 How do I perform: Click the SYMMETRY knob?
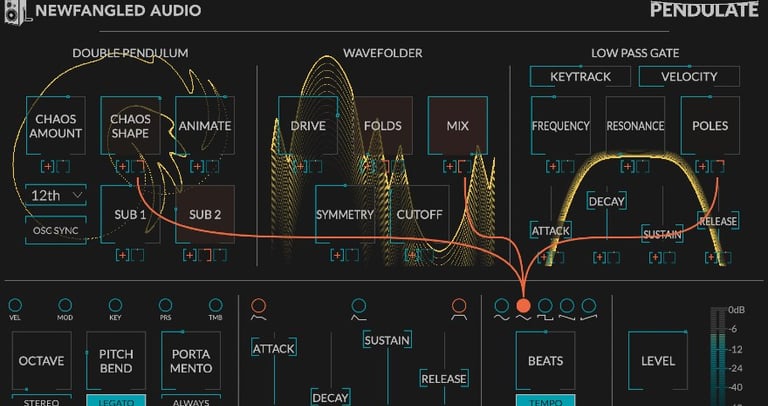[x=345, y=215]
